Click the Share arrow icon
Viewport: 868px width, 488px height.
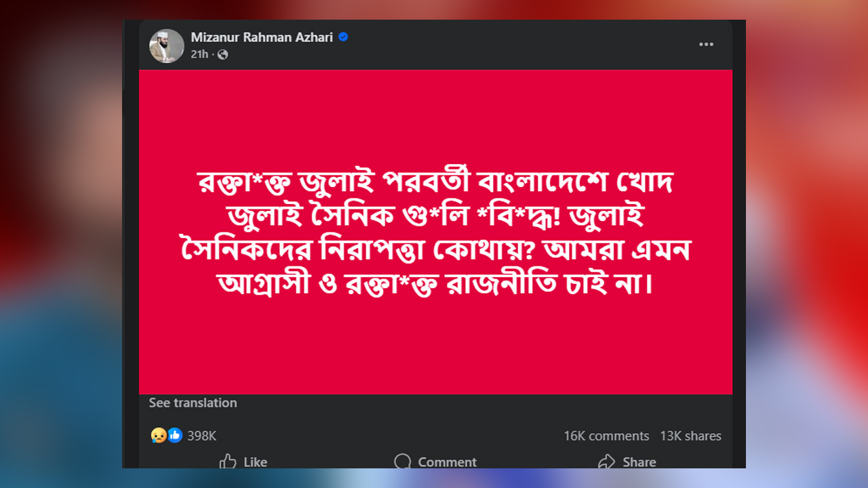606,461
